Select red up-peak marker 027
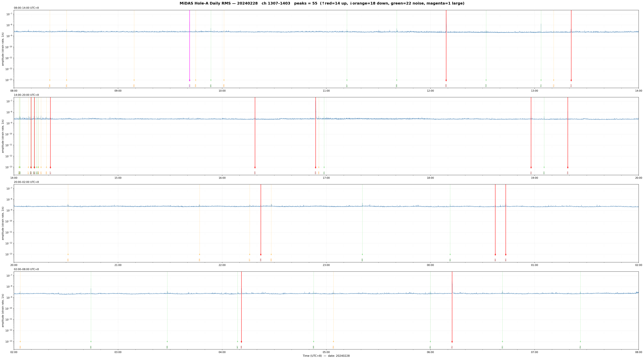This screenshot has width=644, height=359. pyautogui.click(x=50, y=167)
